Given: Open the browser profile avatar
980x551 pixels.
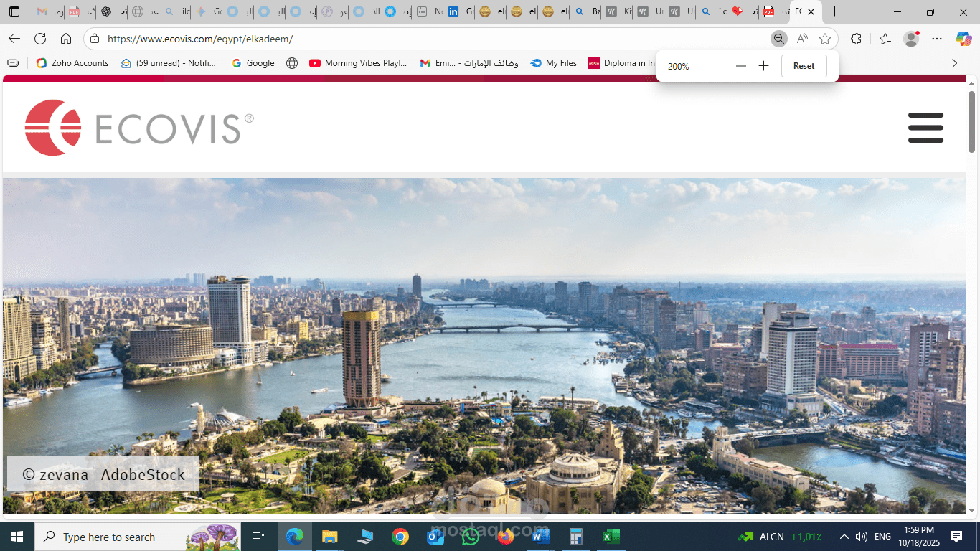Looking at the screenshot, I should pos(911,39).
